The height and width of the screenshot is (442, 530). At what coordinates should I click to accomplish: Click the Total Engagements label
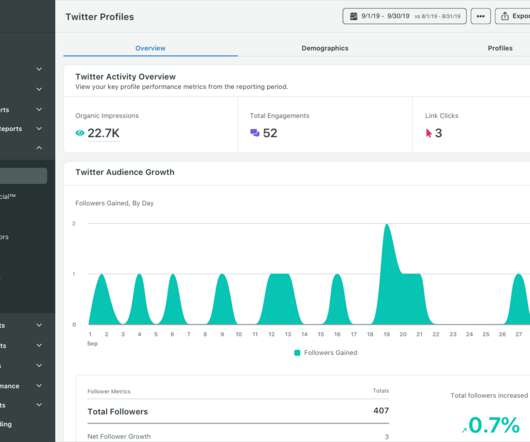coord(280,116)
